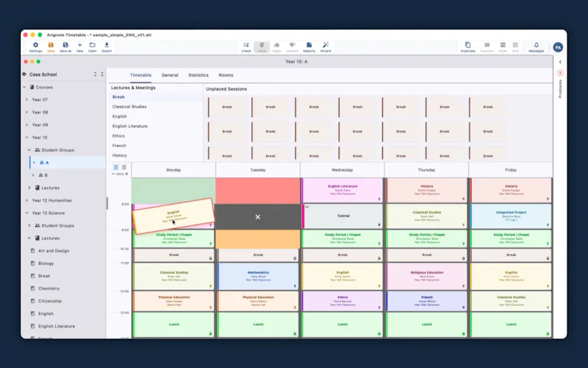Start the Solve tool

point(262,47)
